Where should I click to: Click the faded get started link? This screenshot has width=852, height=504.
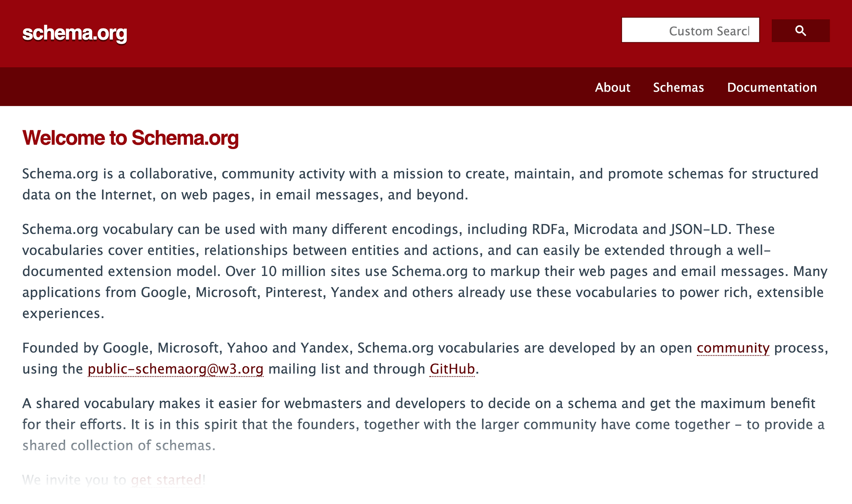pos(168,480)
